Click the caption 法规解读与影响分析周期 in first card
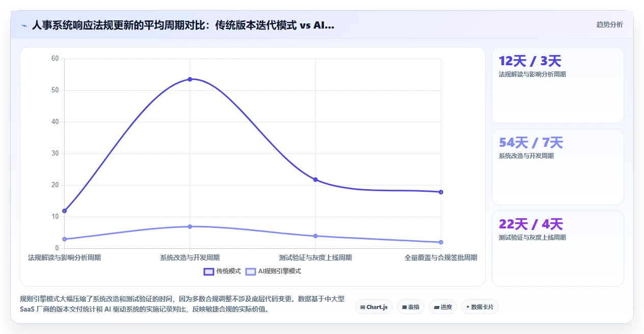 tap(532, 74)
